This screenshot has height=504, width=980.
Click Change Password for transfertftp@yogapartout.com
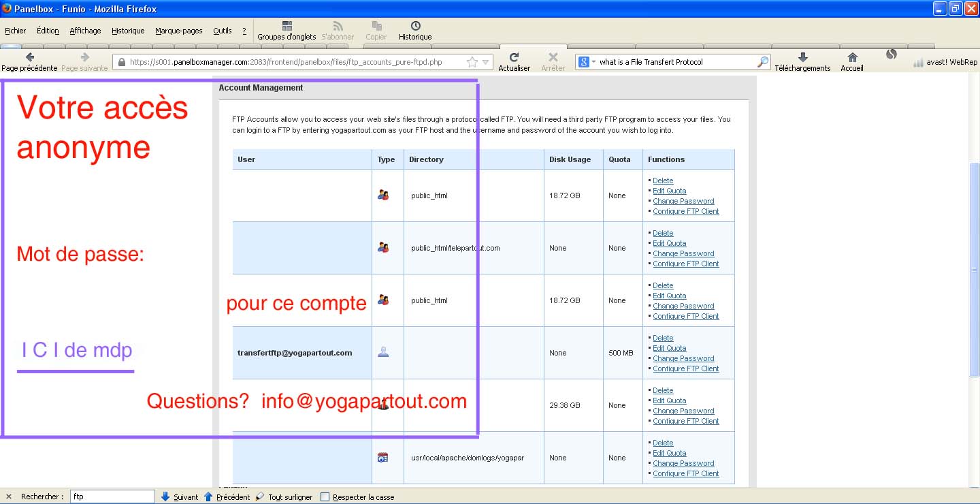click(x=683, y=358)
